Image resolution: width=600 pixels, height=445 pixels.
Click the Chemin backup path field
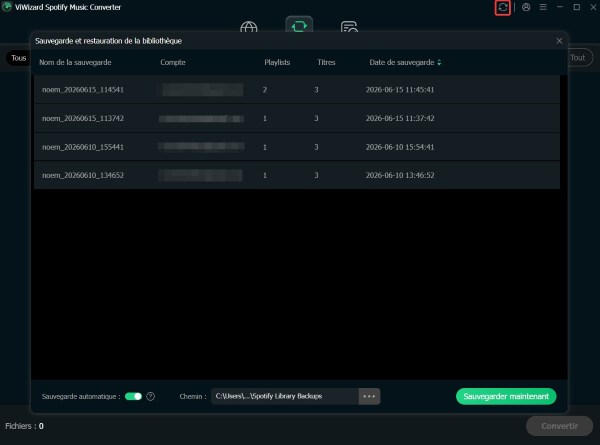285,396
